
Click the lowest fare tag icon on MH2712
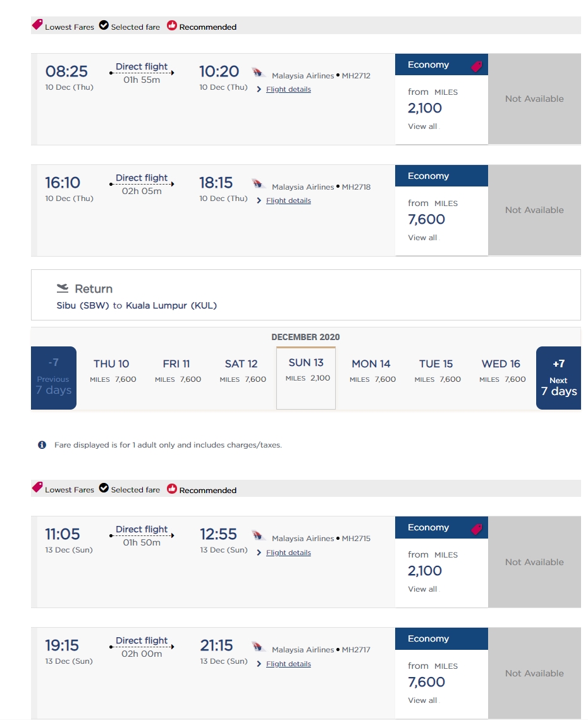(476, 66)
